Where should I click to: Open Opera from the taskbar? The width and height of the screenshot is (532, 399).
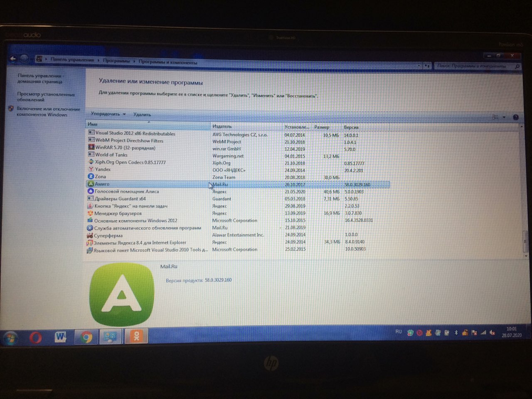(x=36, y=337)
